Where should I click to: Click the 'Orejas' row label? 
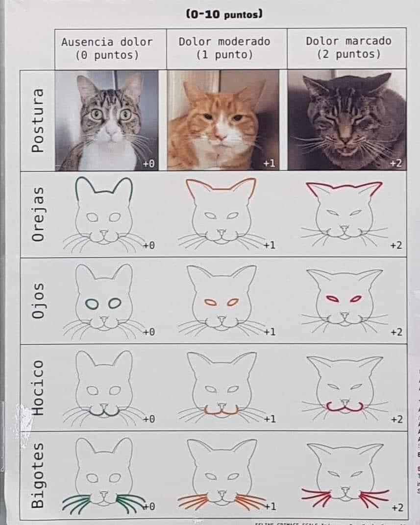38,215
